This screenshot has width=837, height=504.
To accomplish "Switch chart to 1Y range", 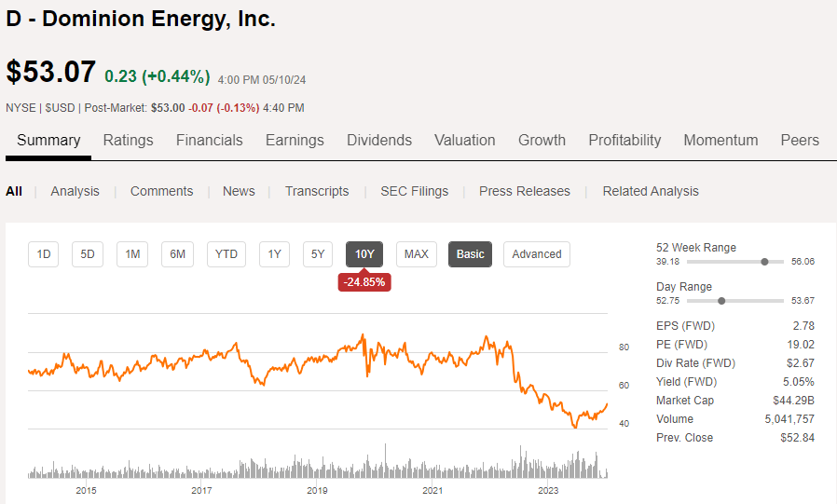I will coord(274,254).
